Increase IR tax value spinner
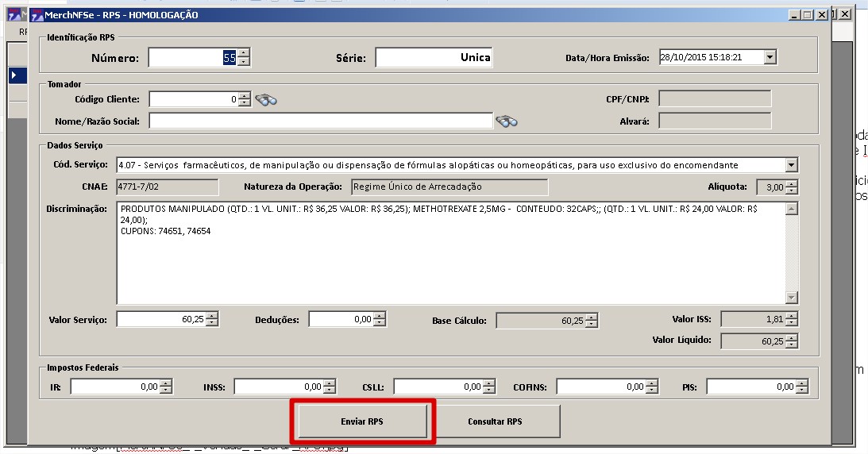The width and height of the screenshot is (868, 454). click(165, 383)
